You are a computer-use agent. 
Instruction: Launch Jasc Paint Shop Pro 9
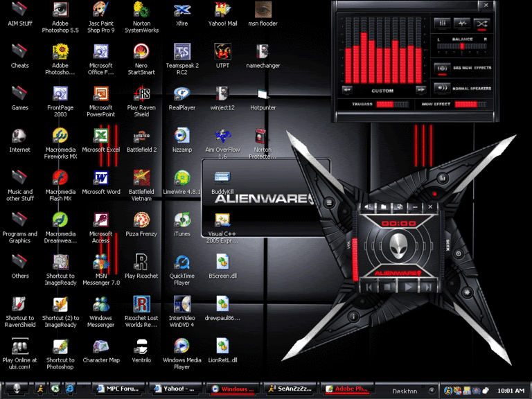coord(100,17)
